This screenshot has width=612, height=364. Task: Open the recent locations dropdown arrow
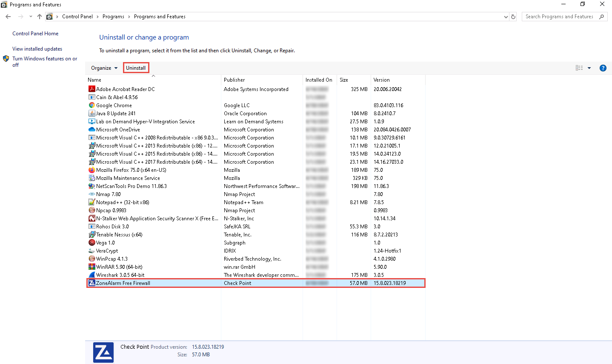(x=31, y=17)
